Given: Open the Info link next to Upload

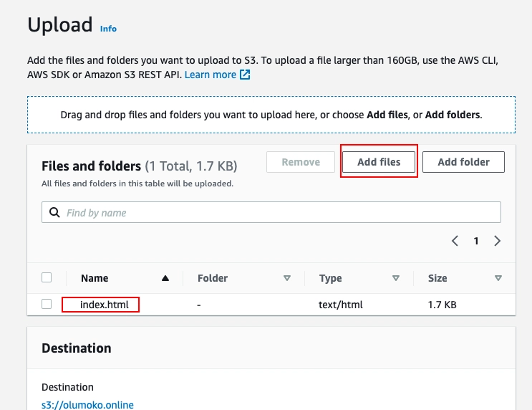Looking at the screenshot, I should (x=108, y=29).
